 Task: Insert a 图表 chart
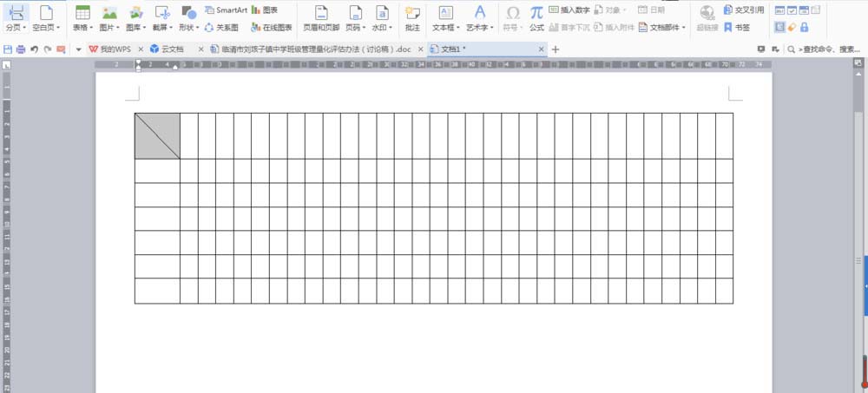click(265, 10)
